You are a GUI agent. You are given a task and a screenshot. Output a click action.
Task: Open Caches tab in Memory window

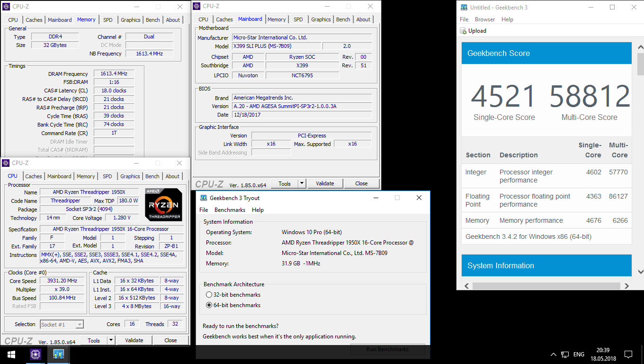pyautogui.click(x=34, y=20)
